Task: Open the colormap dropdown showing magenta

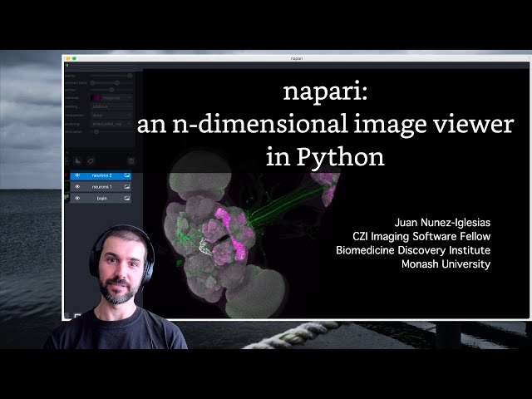Action: (116, 98)
